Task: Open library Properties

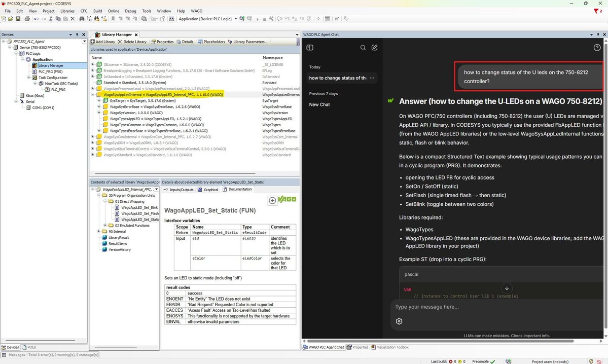Action: pos(162,42)
